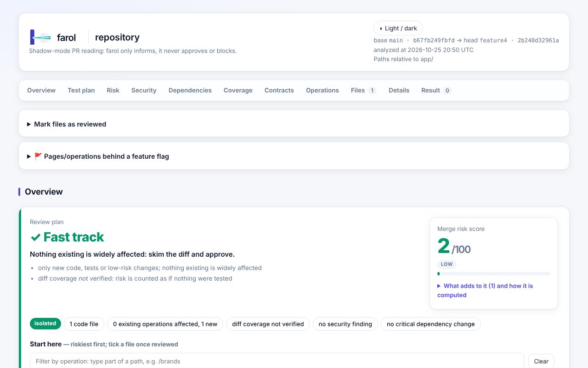The width and height of the screenshot is (588, 368).
Task: Click the red flag icon beside feature flag
Action: coord(38,156)
